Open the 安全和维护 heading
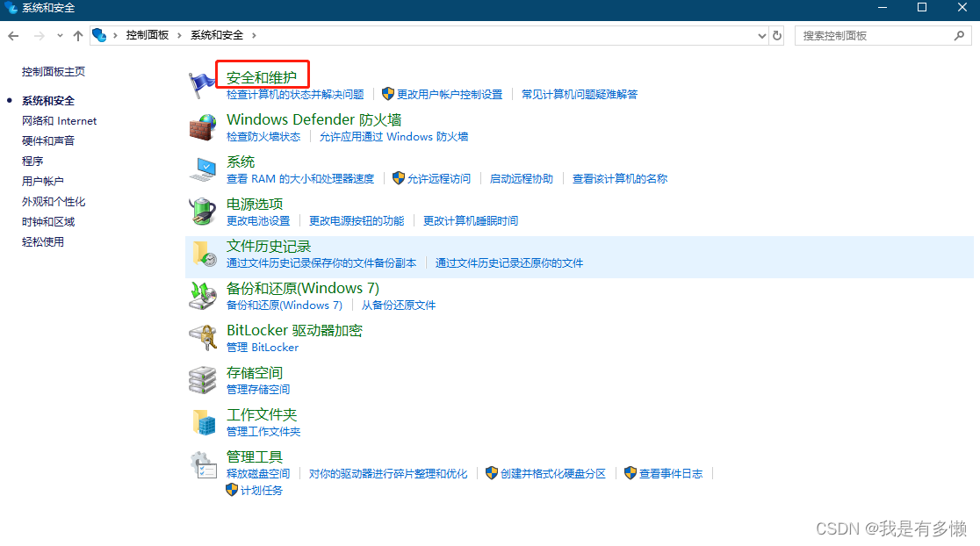Screen dimensions: 980x546 [x=262, y=77]
